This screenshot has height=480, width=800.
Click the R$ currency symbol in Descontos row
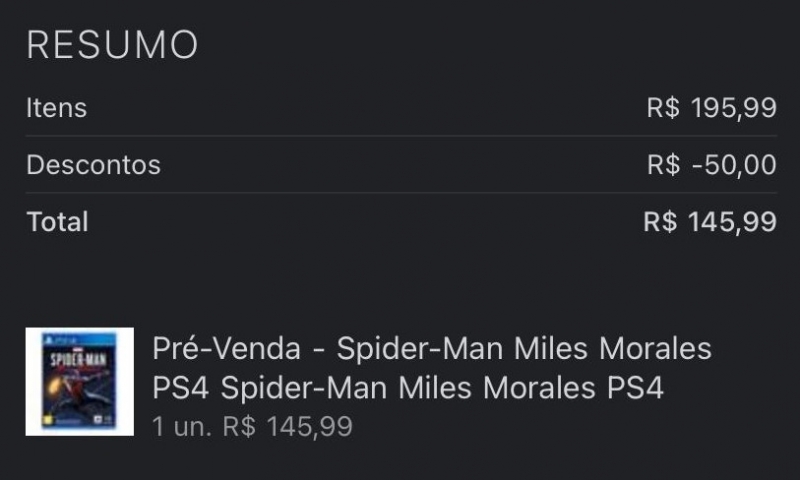pyautogui.click(x=663, y=165)
